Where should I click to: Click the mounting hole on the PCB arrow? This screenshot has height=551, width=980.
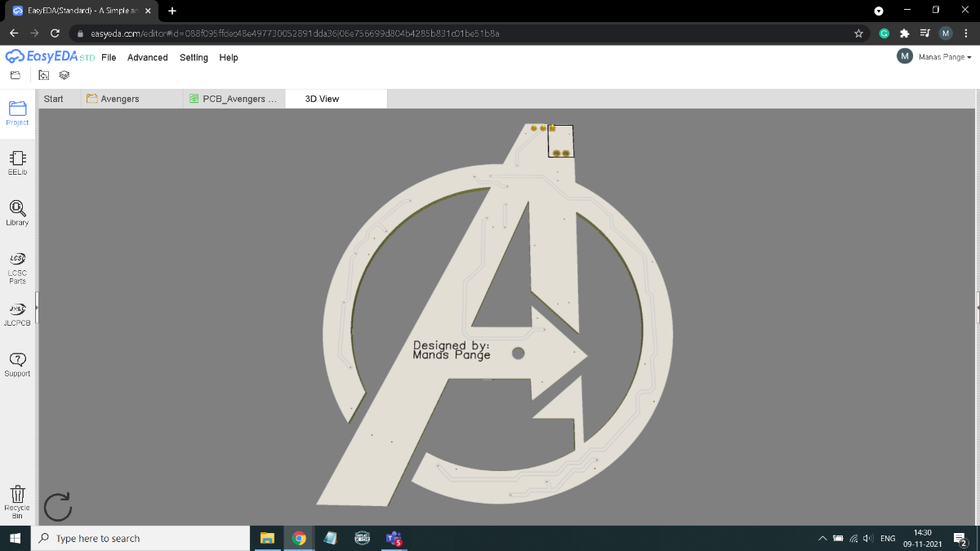(x=518, y=353)
